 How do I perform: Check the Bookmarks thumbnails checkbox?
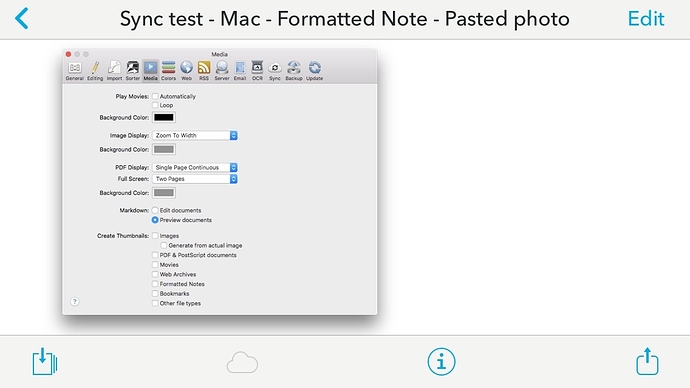tap(155, 294)
